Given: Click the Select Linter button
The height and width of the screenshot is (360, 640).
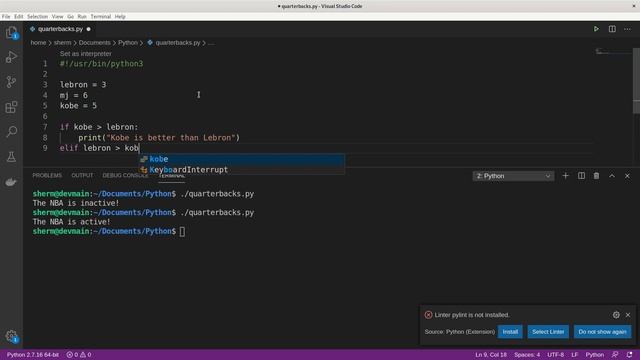Looking at the screenshot, I should pos(548,332).
